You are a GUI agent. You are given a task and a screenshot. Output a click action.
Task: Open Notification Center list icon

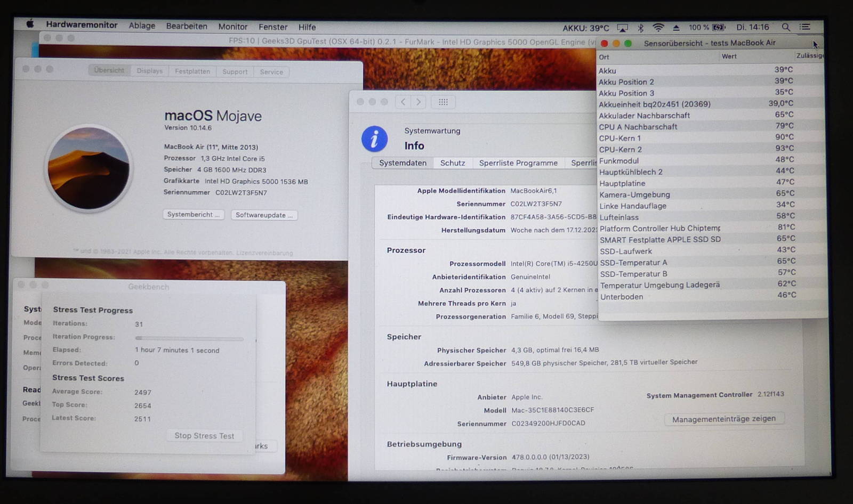pos(805,27)
